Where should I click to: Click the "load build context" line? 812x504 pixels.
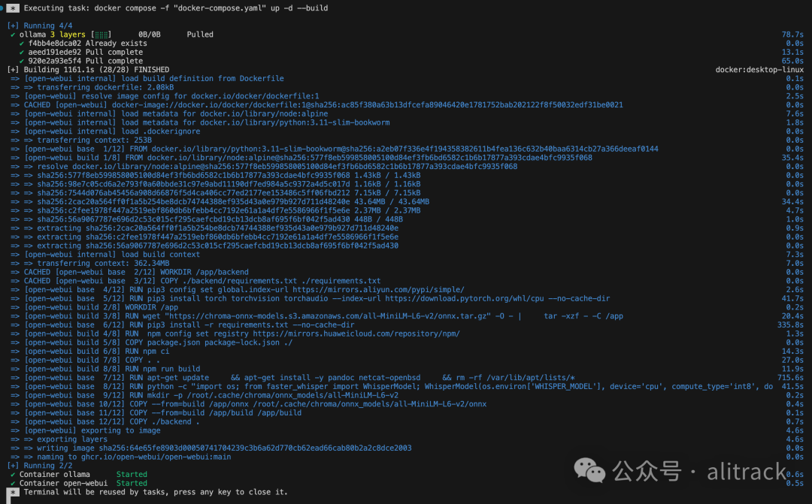[105, 254]
